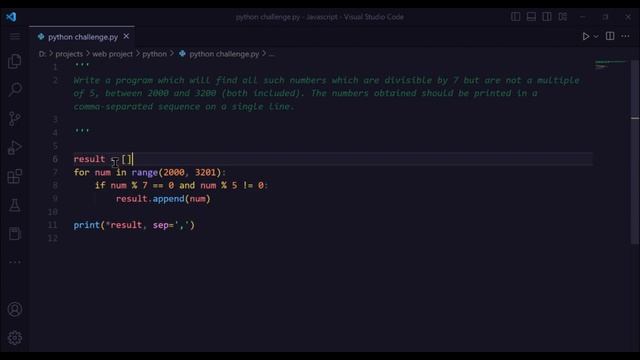640x360 pixels.
Task: Open the notebook view icon below Testing
Action: (15, 234)
